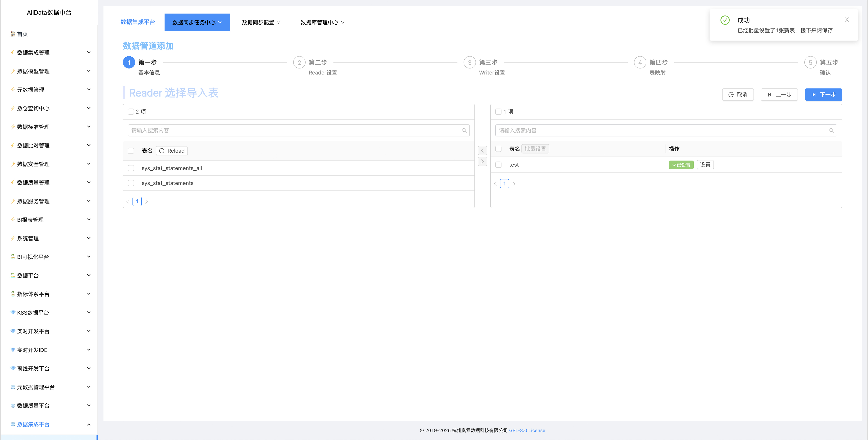This screenshot has height=440, width=868.
Task: Open the GPL-3.0 License link
Action: click(x=527, y=430)
